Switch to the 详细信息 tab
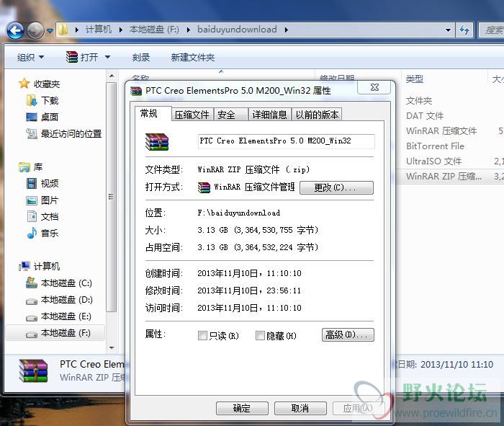Viewport: 504px width, 426px height. [x=269, y=115]
